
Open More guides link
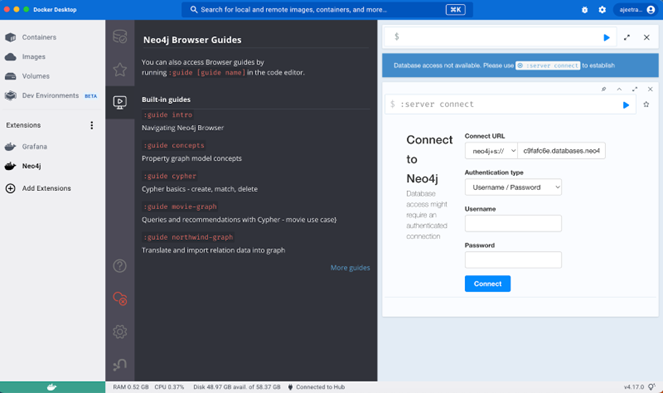pyautogui.click(x=350, y=268)
